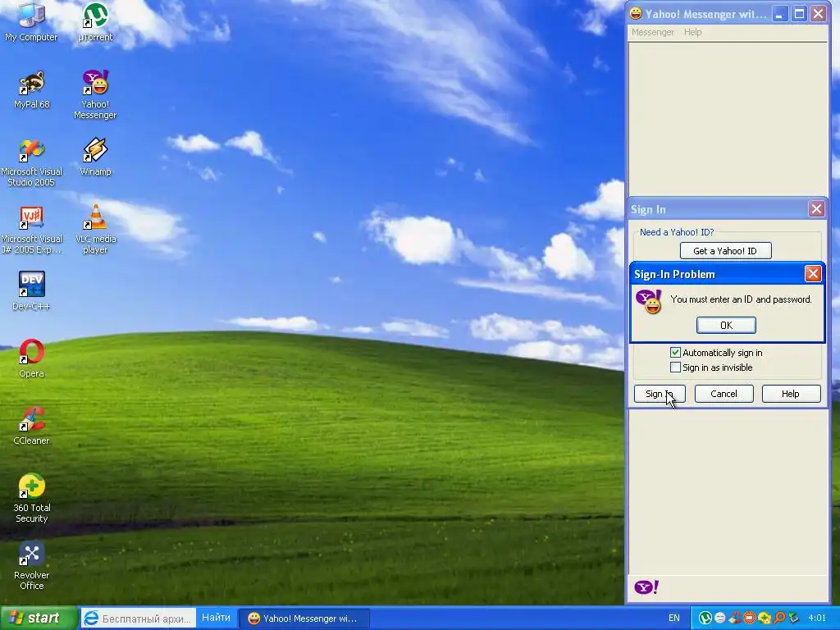Viewport: 840px width, 630px height.
Task: Click 'You must enter an ID and password.' text
Action: [741, 299]
